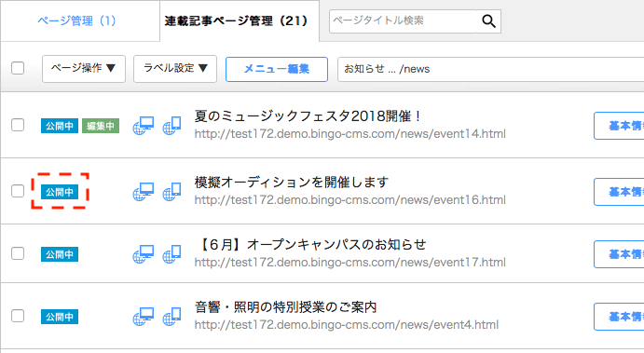Click 基本情報 button in 模擬オーディション row
Screen dimensions: 644x353
pyautogui.click(x=619, y=192)
